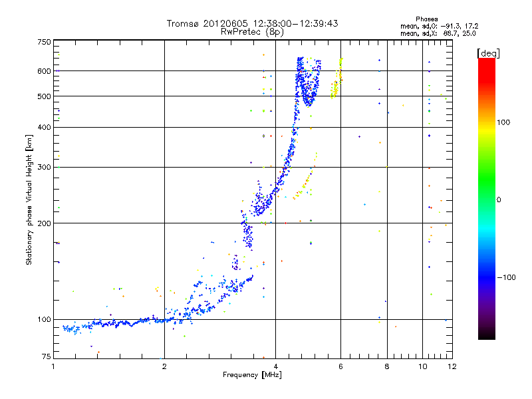Click the colorbar tick label '-100'
Viewport: 532px width, 399px height.
506,277
